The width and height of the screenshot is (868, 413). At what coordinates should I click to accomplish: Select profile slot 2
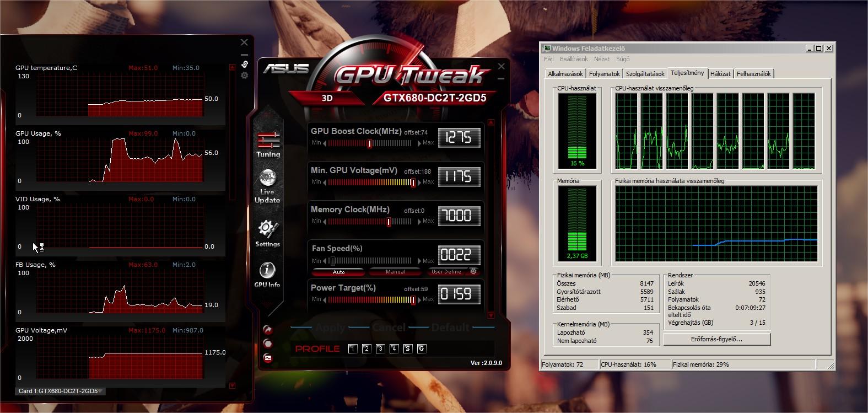coord(367,348)
